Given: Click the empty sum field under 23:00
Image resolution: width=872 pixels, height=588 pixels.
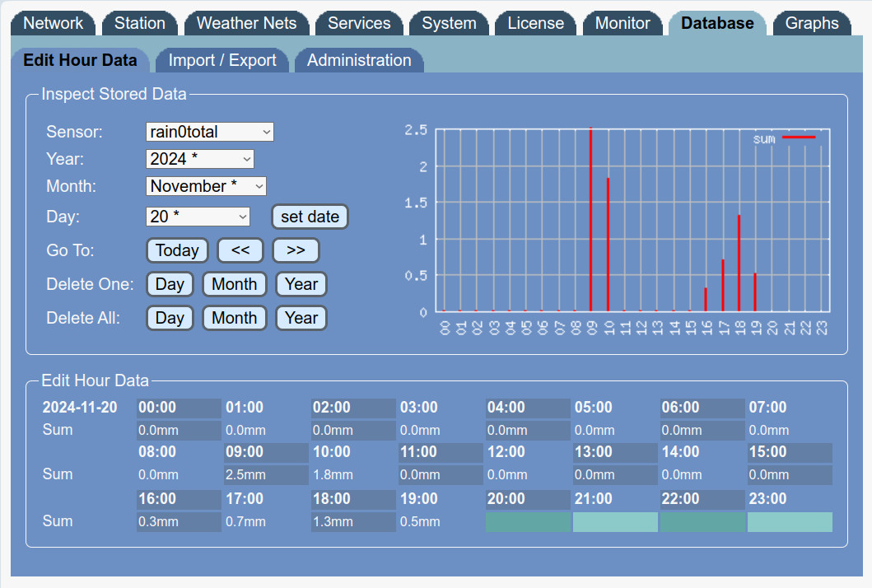Looking at the screenshot, I should coord(790,522).
